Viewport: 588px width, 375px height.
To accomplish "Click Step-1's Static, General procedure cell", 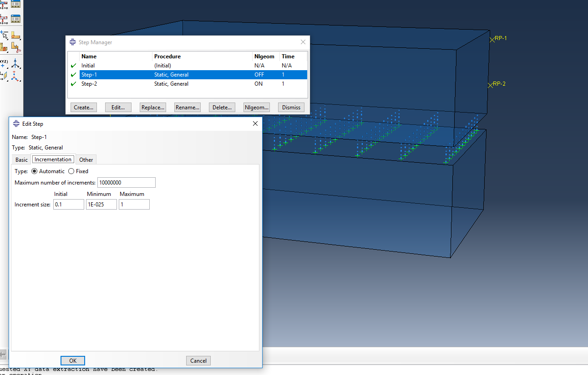I will point(171,75).
